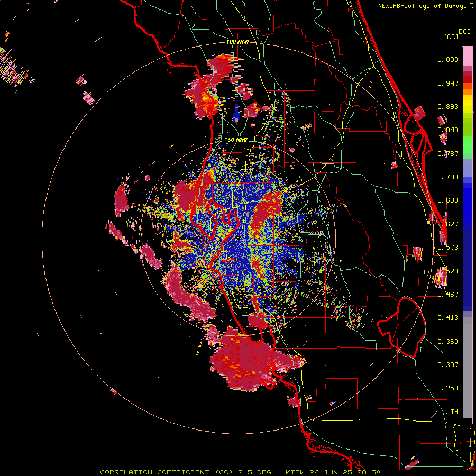Select the yellow segment of color bar
This screenshot has height=476, width=476.
[x=467, y=104]
